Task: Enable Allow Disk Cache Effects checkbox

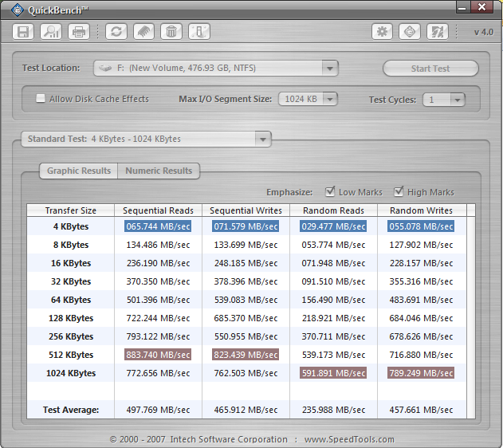Action: pos(41,99)
